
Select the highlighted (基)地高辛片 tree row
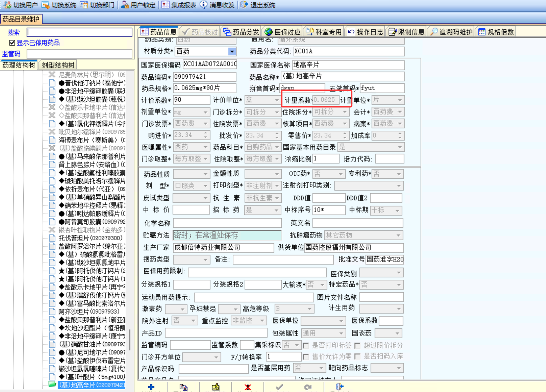pos(92,385)
